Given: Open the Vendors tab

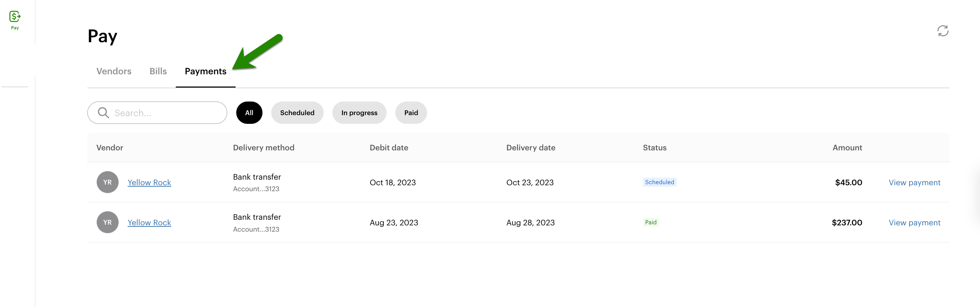Looking at the screenshot, I should tap(114, 72).
